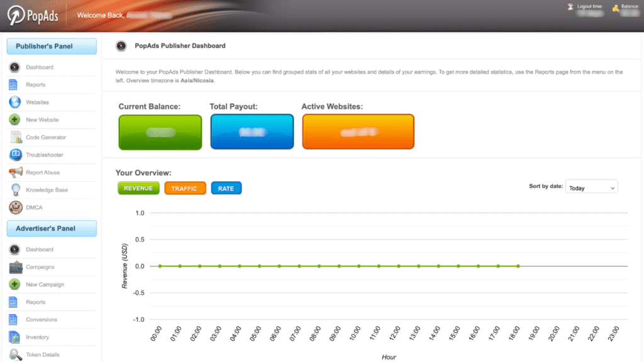The height and width of the screenshot is (362, 644).
Task: Click the Knowledge Base lightbulb icon
Action: 16,190
